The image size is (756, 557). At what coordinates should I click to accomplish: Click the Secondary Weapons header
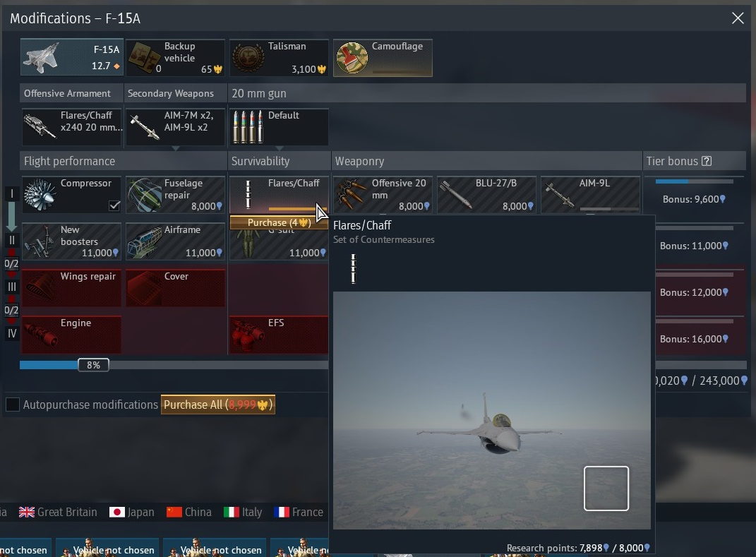[176, 93]
